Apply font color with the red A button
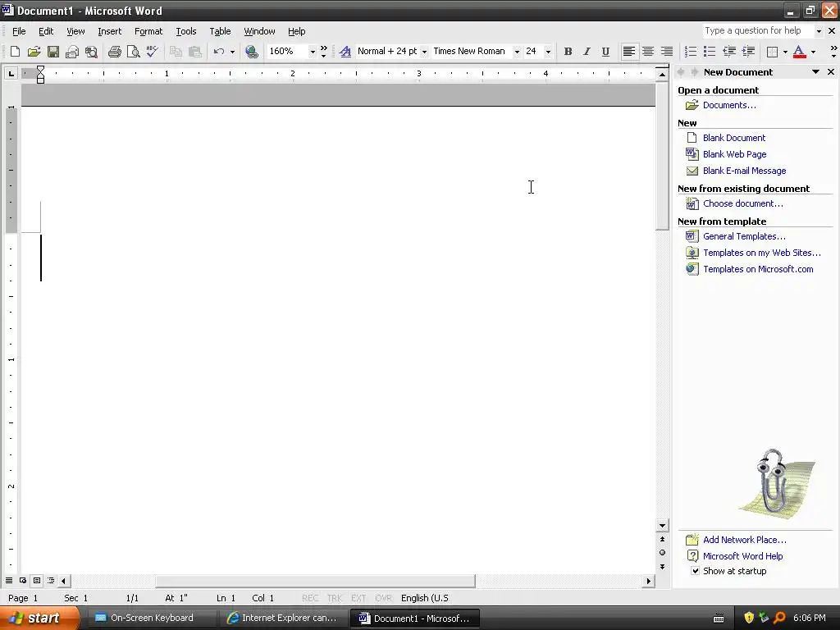This screenshot has width=840, height=630. click(x=799, y=52)
